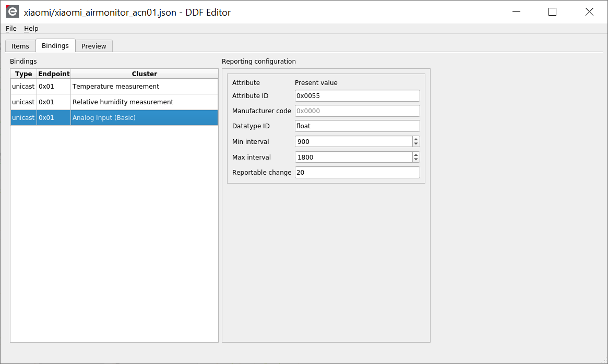The height and width of the screenshot is (364, 608).
Task: Click the Reportable change field
Action: click(357, 173)
